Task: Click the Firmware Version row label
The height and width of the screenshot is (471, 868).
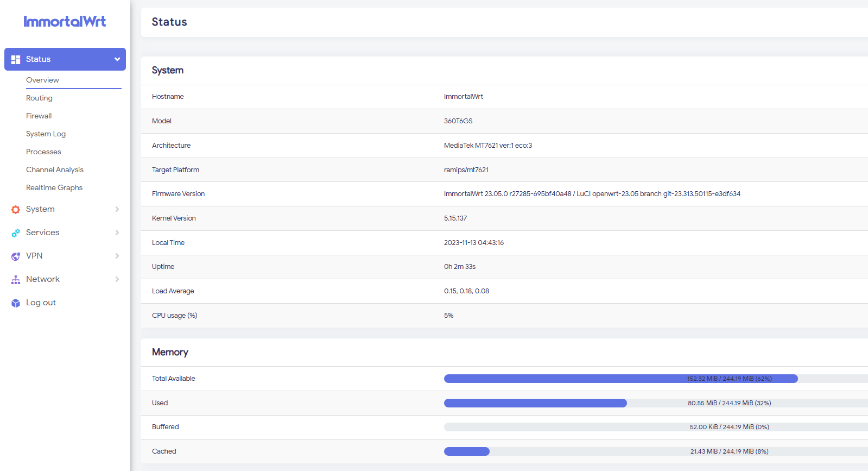Action: pos(178,194)
